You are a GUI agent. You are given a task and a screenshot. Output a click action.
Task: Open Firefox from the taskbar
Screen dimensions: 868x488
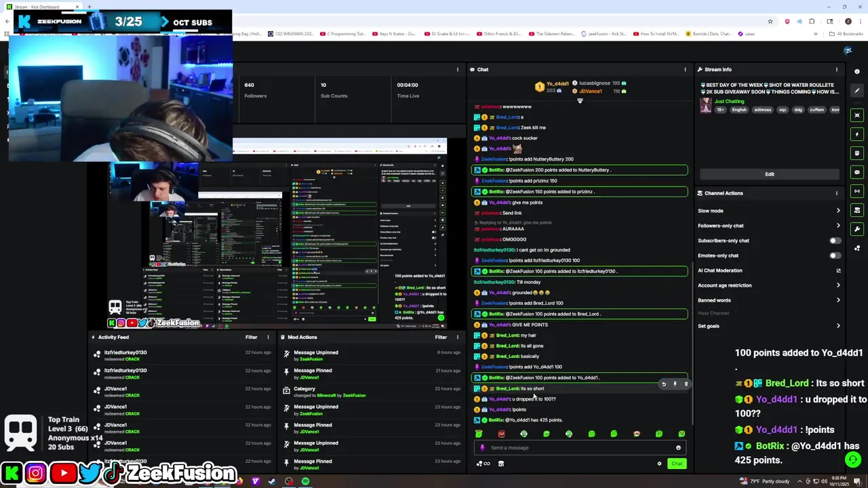pos(239,481)
